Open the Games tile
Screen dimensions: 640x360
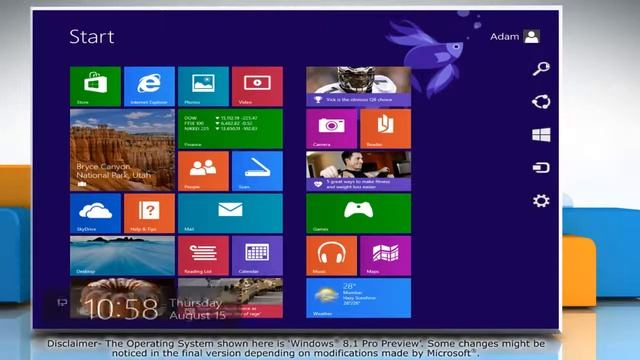(358, 213)
